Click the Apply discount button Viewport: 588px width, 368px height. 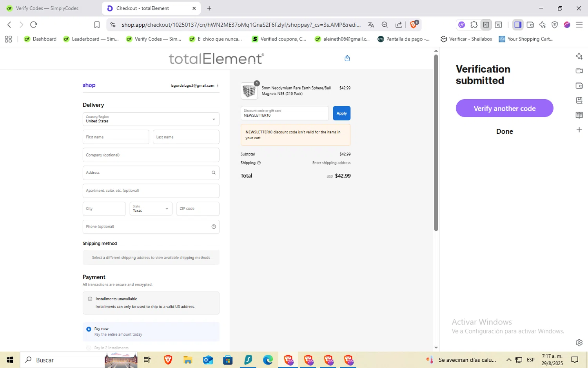[341, 113]
